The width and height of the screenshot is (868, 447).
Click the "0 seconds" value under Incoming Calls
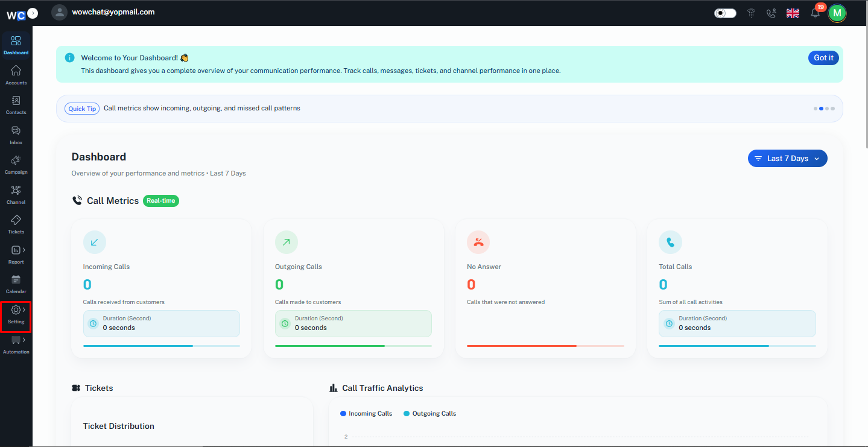click(119, 328)
